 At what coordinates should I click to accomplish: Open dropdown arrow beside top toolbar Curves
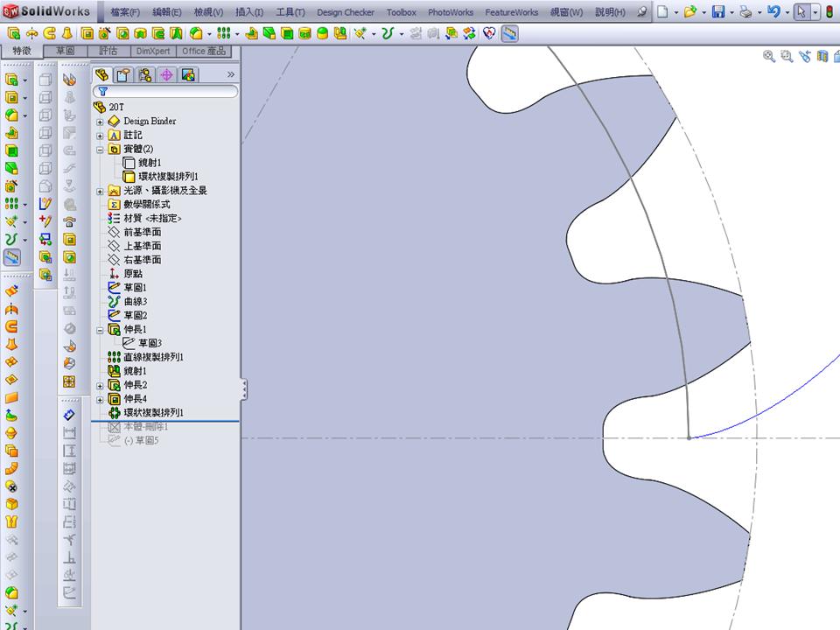tap(401, 34)
